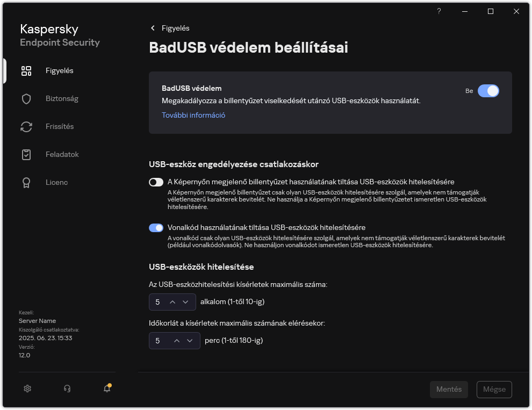The width and height of the screenshot is (532, 410).
Task: Open application settings via gear icon
Action: click(x=27, y=388)
